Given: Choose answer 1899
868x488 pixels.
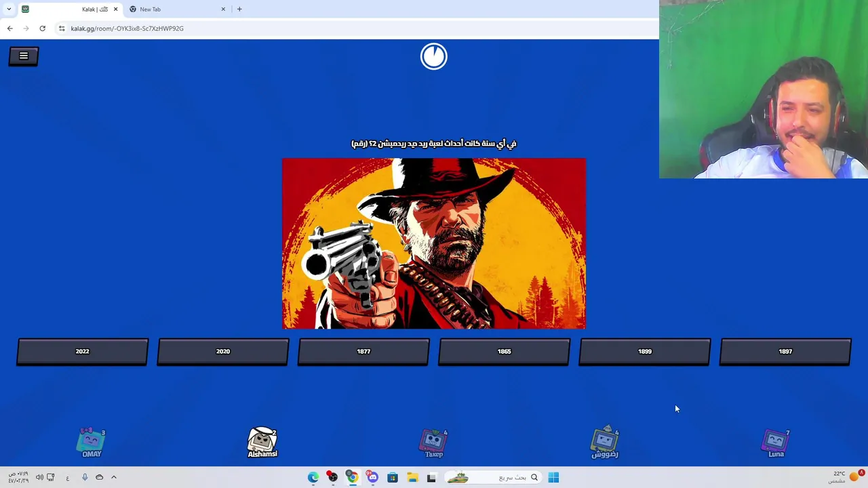Looking at the screenshot, I should pos(645,352).
